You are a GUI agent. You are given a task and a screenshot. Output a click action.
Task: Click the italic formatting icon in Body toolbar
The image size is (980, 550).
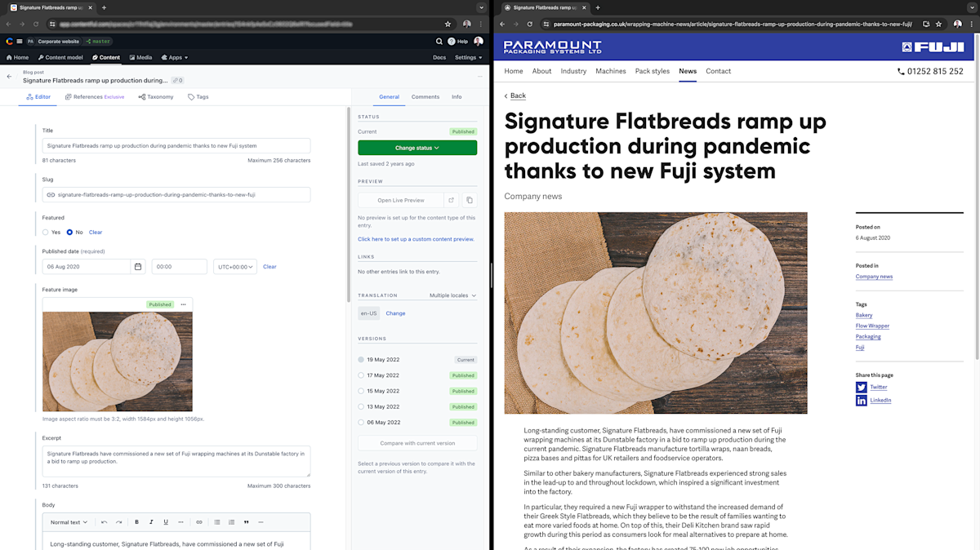(x=151, y=522)
